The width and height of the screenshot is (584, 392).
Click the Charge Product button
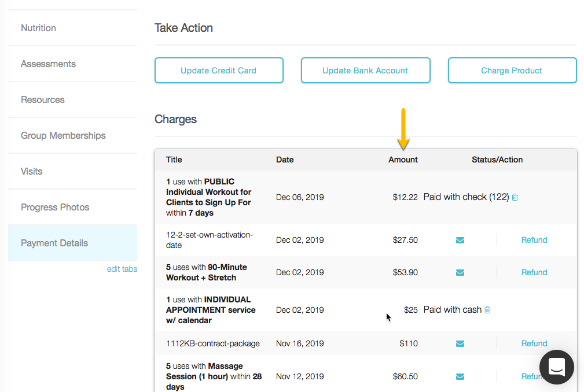[512, 71]
